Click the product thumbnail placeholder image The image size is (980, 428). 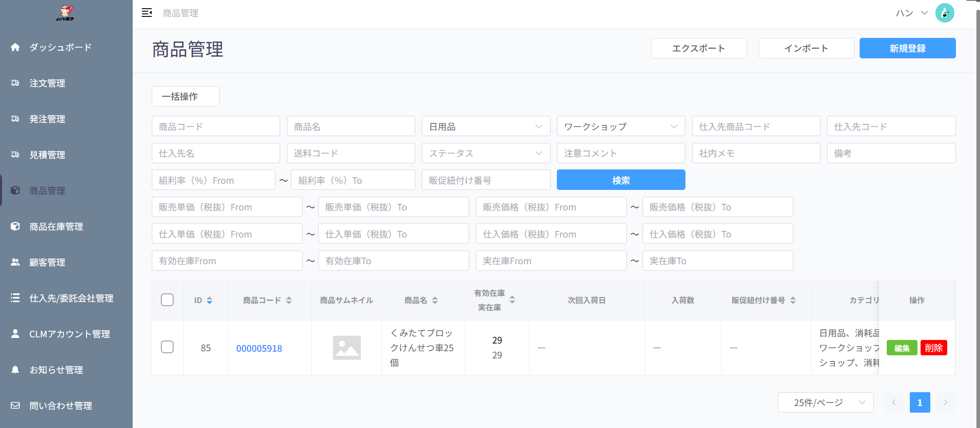pos(347,348)
